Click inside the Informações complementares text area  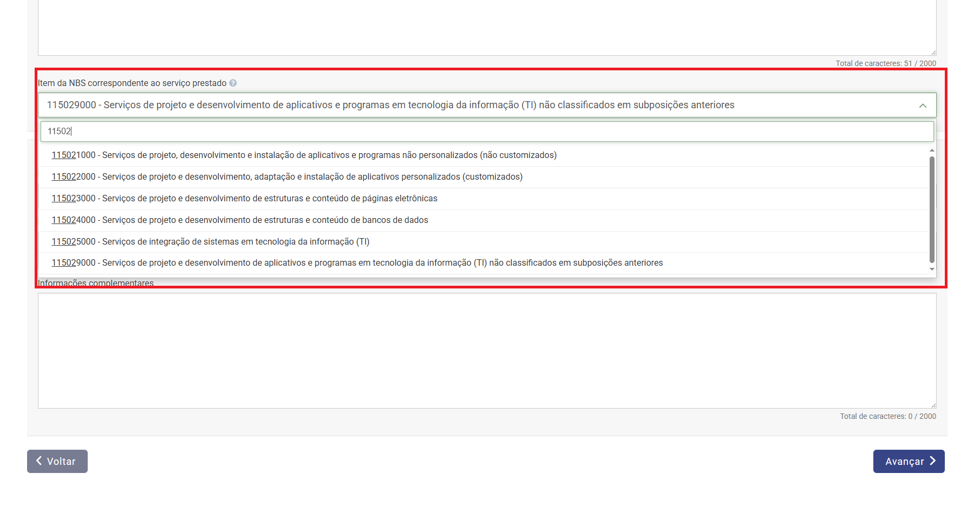pos(486,351)
